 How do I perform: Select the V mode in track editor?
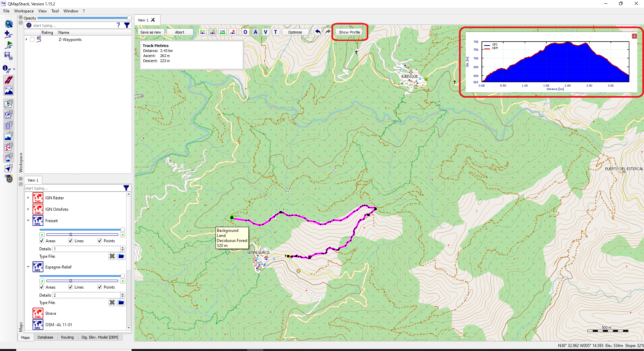pyautogui.click(x=266, y=32)
